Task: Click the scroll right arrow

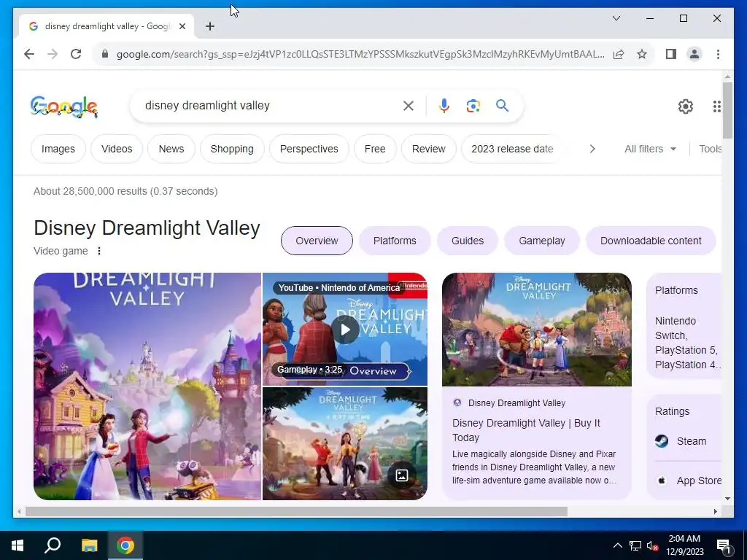Action: coord(715,512)
